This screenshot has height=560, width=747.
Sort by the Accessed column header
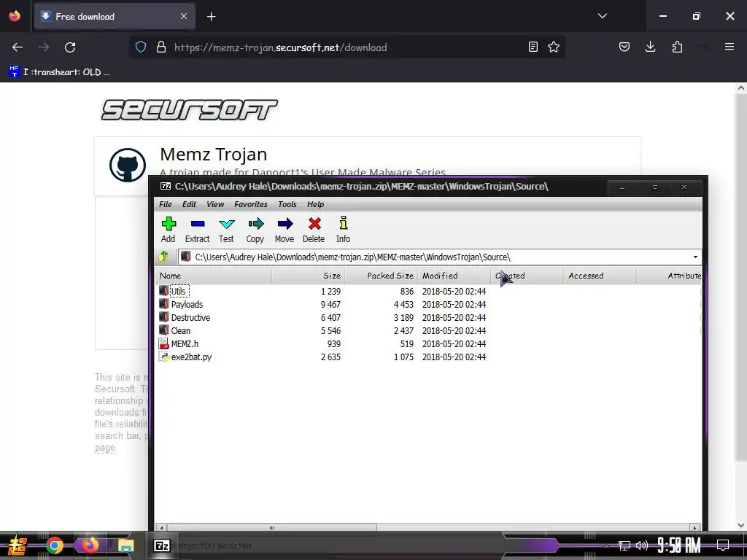[x=600, y=276]
